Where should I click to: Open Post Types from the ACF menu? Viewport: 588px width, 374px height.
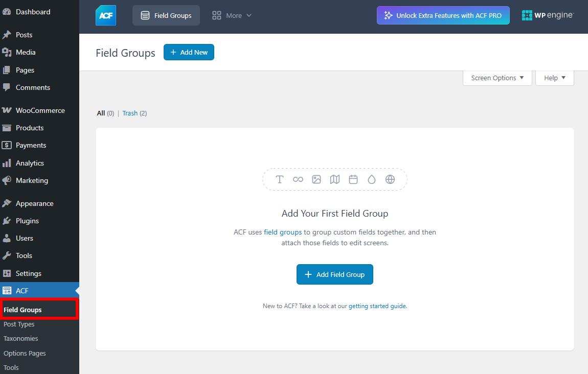(19, 324)
